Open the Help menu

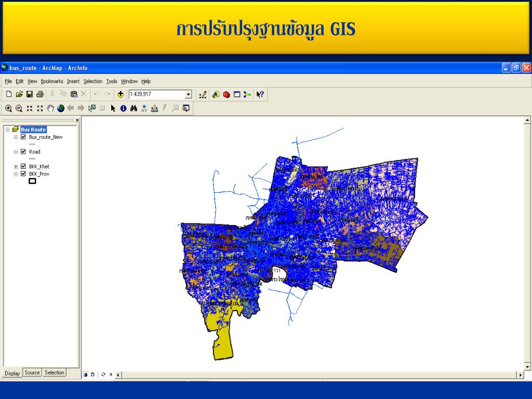[x=146, y=82]
